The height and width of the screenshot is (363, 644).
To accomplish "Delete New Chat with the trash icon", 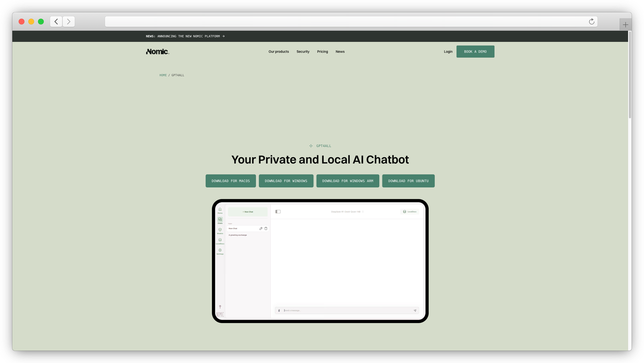I will [266, 228].
